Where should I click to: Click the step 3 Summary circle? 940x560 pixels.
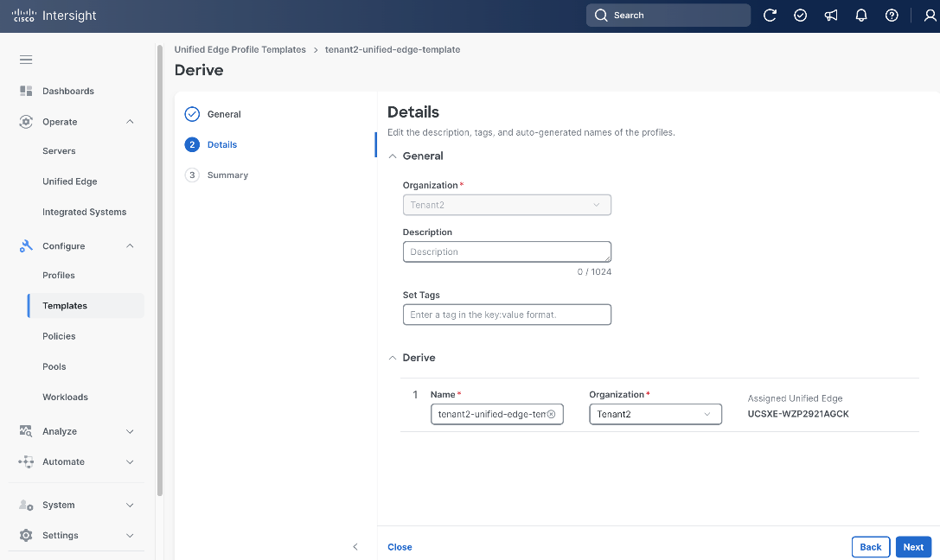pos(192,175)
